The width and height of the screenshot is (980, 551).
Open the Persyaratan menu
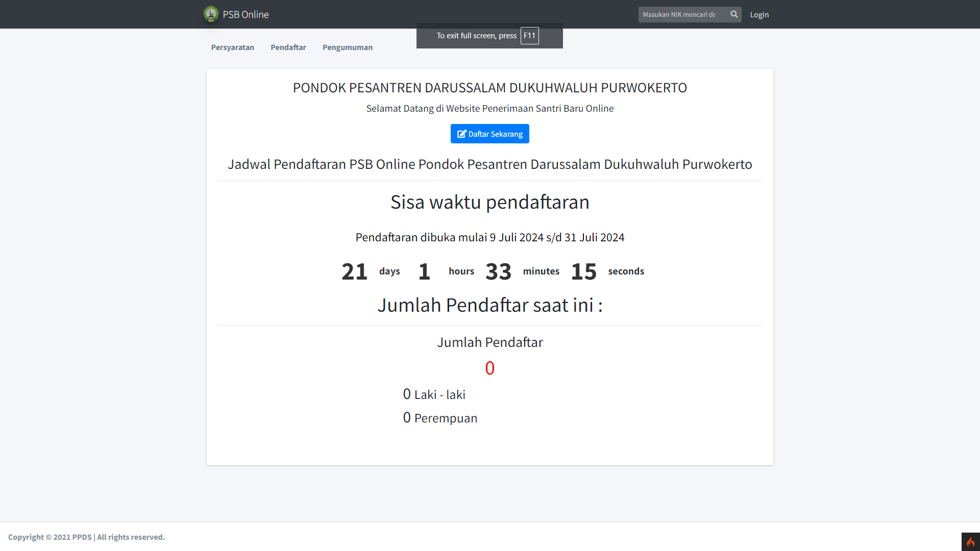pyautogui.click(x=232, y=47)
